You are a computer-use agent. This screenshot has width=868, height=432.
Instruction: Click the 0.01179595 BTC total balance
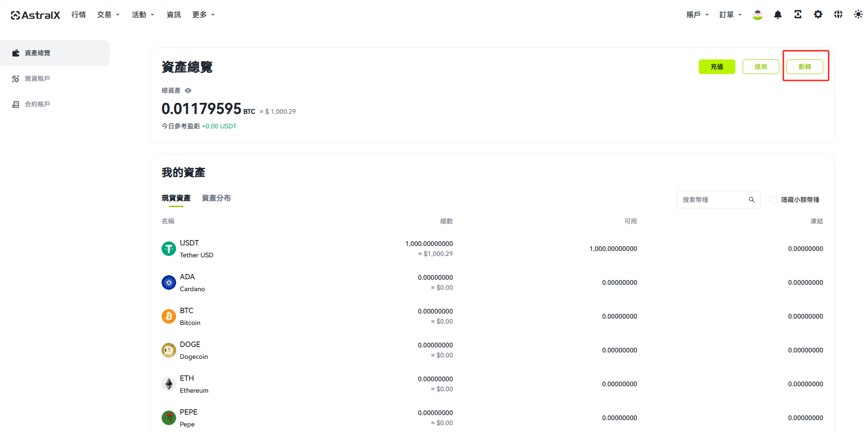point(208,109)
